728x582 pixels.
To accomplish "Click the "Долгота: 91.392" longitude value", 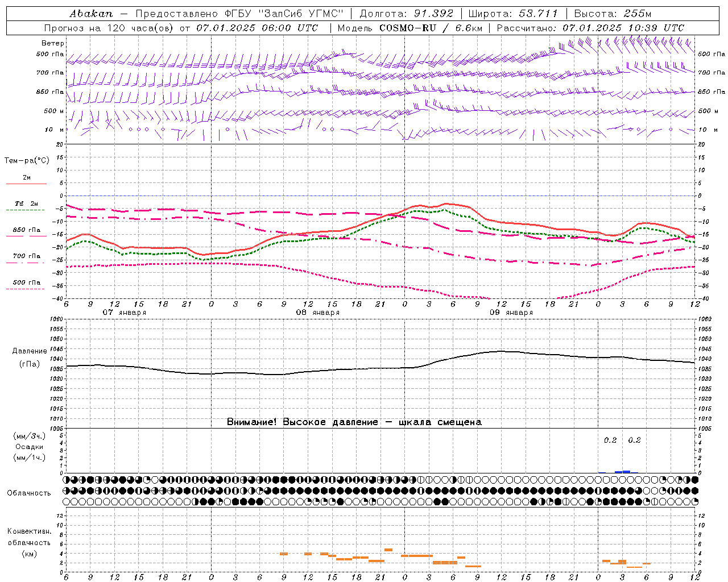I will coord(407,14).
